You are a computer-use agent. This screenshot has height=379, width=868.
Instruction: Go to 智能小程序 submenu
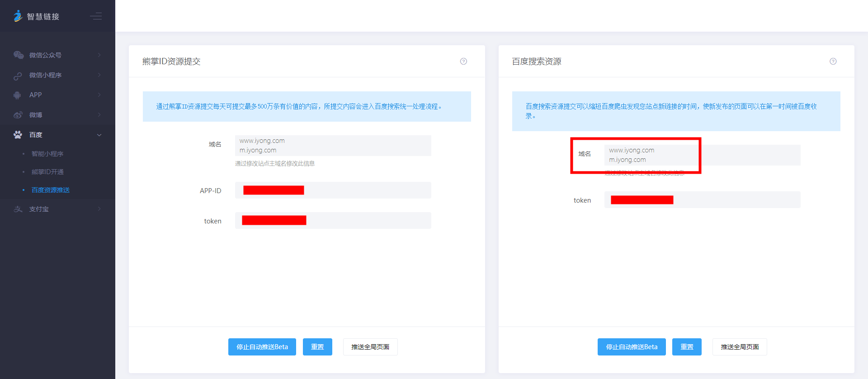point(47,154)
